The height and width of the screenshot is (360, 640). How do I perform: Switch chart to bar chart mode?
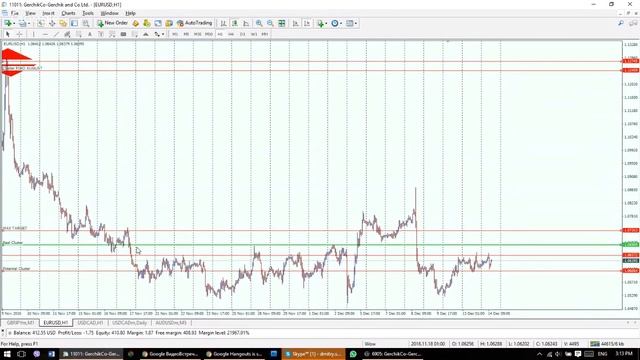[223, 23]
